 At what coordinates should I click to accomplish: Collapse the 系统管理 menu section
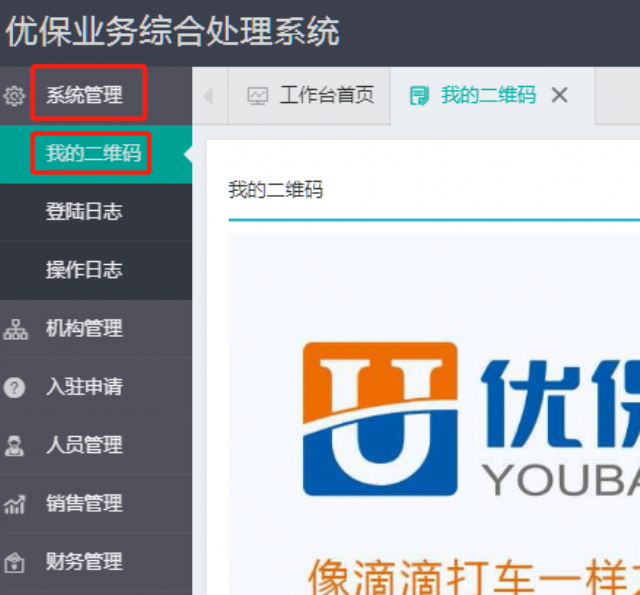point(85,96)
